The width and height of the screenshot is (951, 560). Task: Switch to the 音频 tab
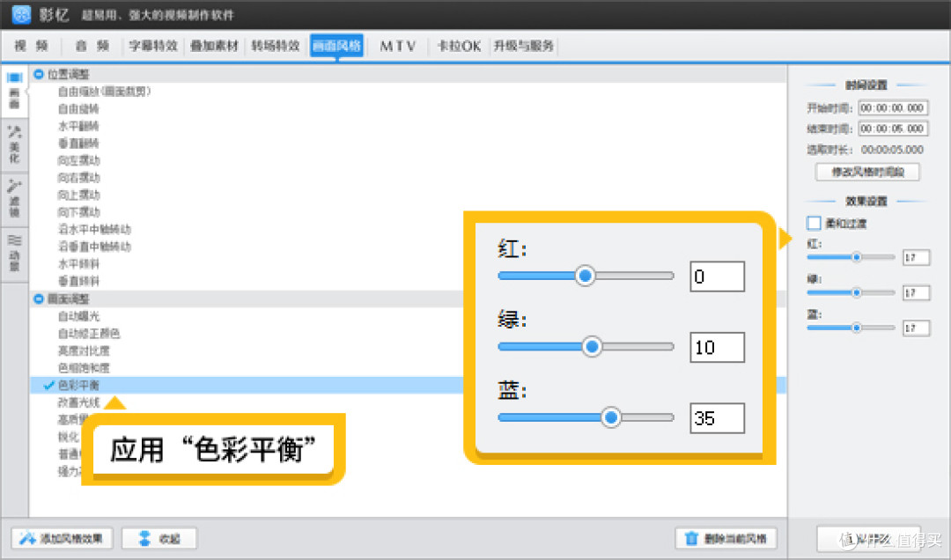pyautogui.click(x=92, y=46)
